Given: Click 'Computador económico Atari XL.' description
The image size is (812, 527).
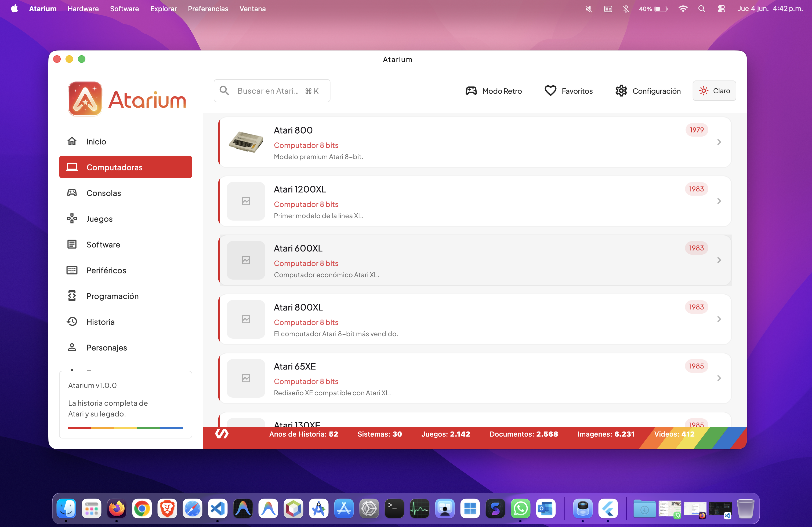Looking at the screenshot, I should [x=326, y=275].
